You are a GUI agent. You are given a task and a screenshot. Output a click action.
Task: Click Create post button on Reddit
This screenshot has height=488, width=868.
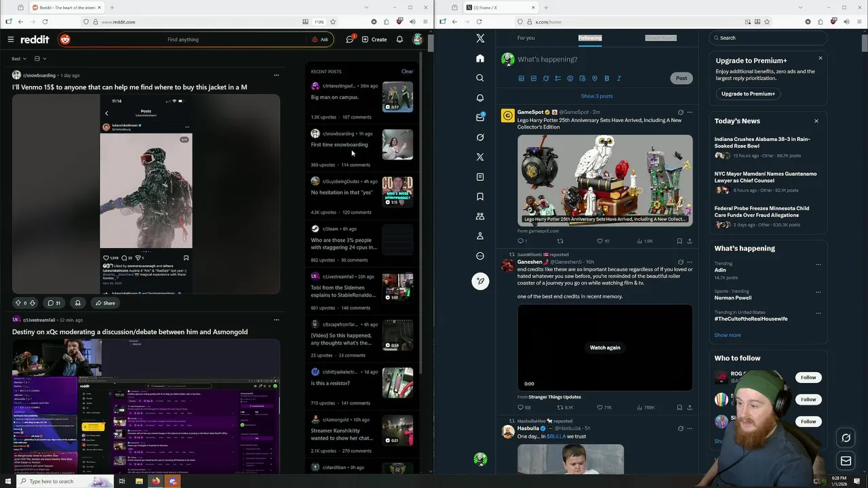click(374, 39)
